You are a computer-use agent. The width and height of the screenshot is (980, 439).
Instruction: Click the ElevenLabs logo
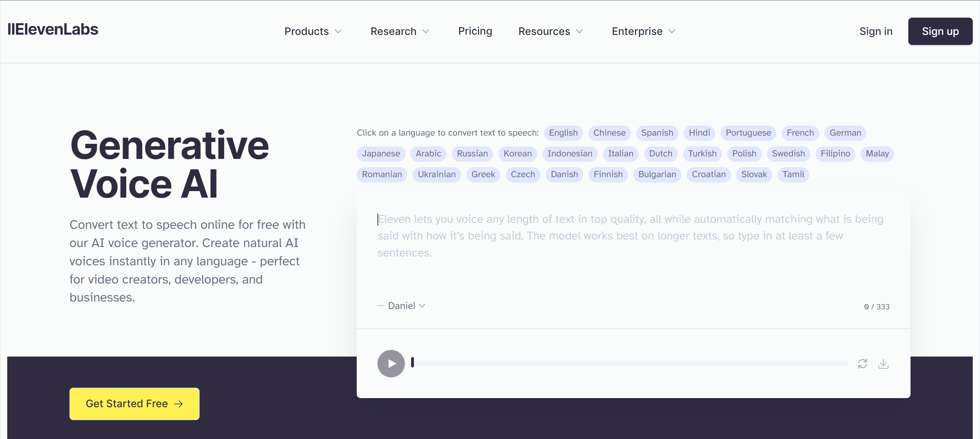[52, 29]
